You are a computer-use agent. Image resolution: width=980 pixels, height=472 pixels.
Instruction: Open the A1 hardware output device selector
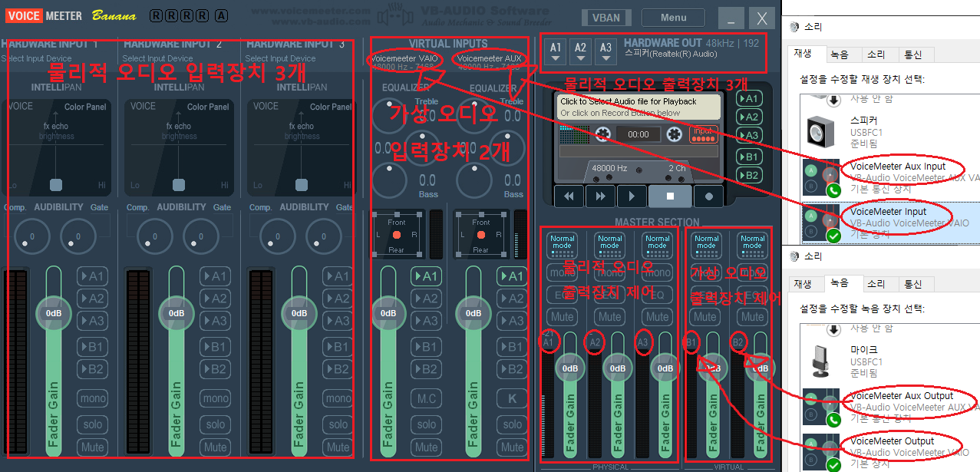[x=556, y=51]
